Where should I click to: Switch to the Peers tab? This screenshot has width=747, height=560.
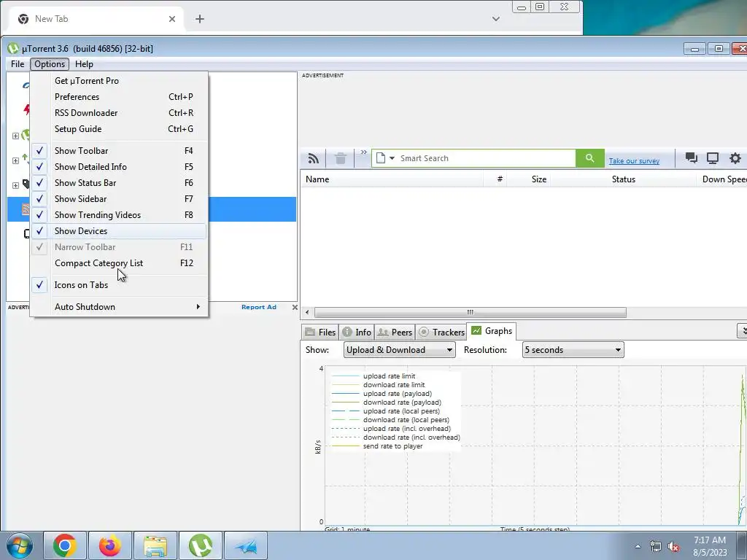point(395,332)
